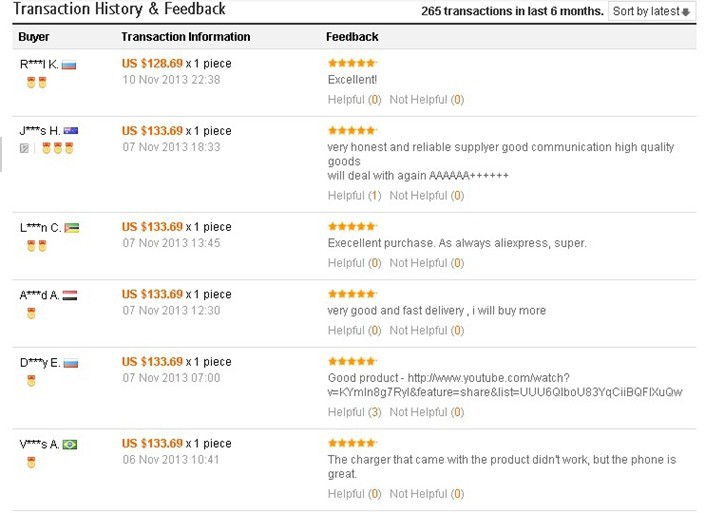Click the star rating on the charger review
This screenshot has width=705, height=513.
coord(352,442)
